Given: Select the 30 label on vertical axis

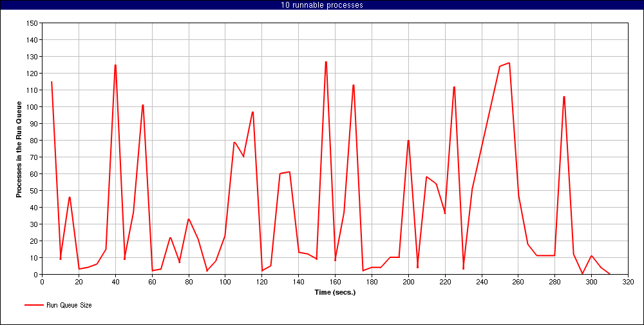Looking at the screenshot, I should point(33,224).
